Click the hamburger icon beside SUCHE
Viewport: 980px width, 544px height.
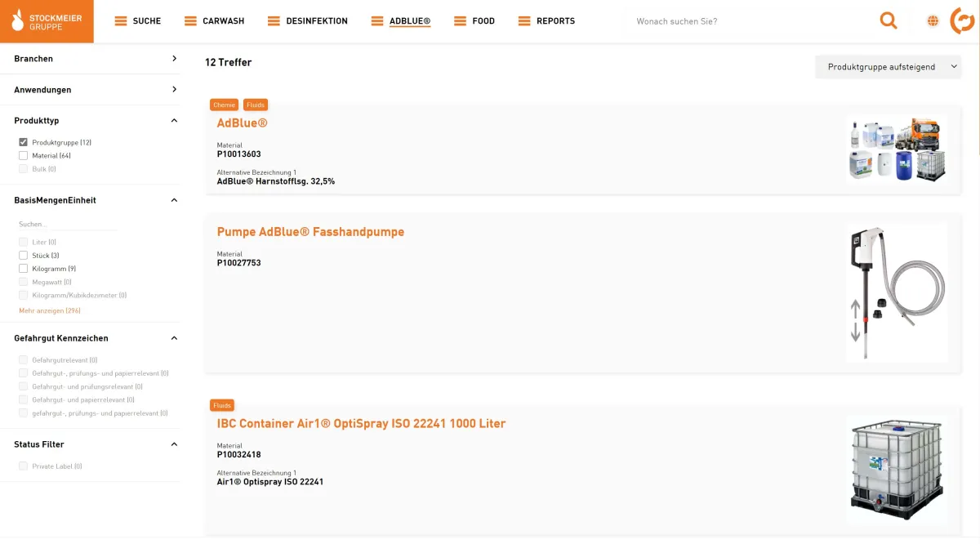121,21
